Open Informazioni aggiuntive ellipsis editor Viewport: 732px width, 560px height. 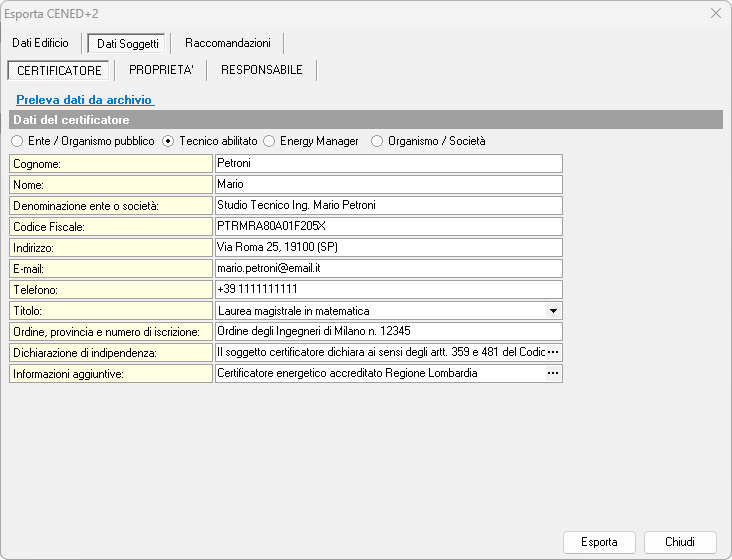[553, 373]
